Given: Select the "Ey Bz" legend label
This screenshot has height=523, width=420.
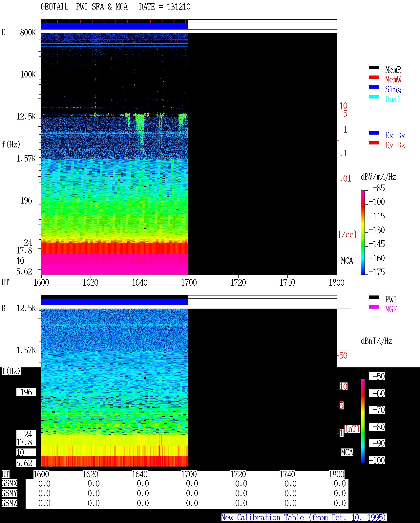Looking at the screenshot, I should (x=395, y=145).
